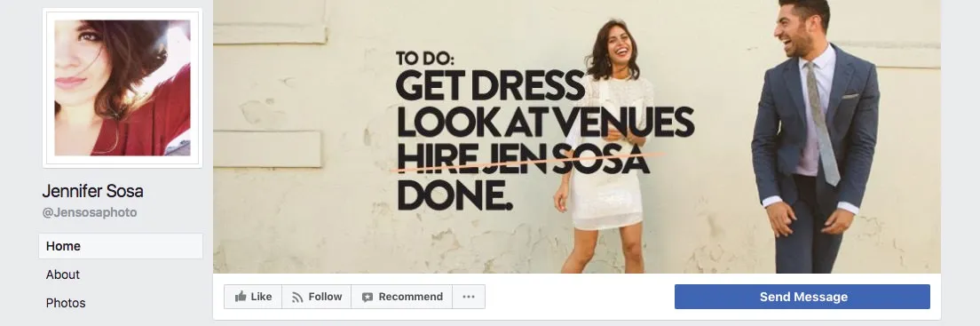Open the three-dot more options menu
The width and height of the screenshot is (980, 326).
(x=469, y=297)
